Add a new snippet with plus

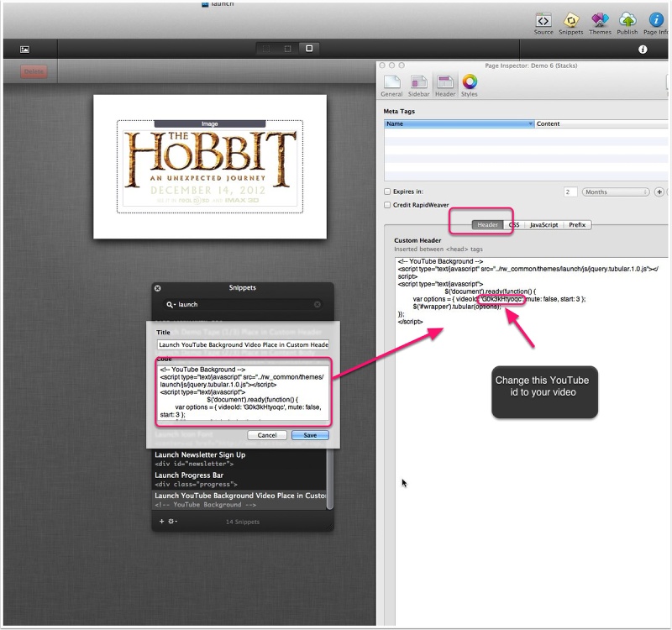161,522
